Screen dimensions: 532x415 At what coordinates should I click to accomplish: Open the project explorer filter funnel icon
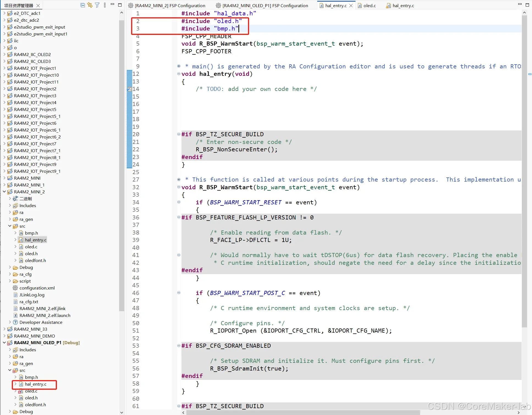pyautogui.click(x=97, y=5)
